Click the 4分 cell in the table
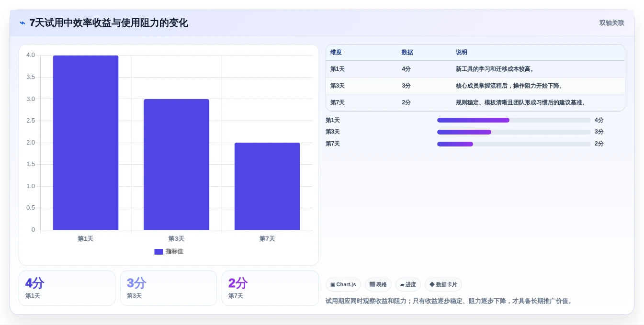644x325 pixels. [x=407, y=69]
